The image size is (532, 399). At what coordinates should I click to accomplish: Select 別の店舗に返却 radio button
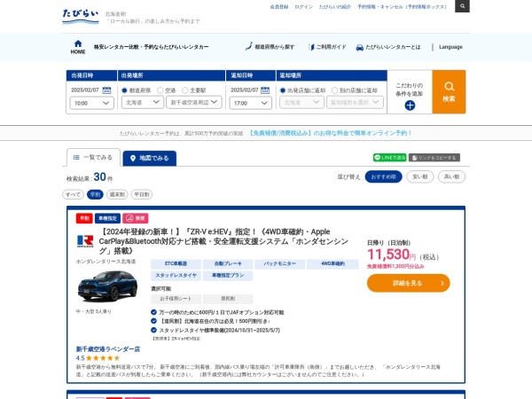coord(334,90)
